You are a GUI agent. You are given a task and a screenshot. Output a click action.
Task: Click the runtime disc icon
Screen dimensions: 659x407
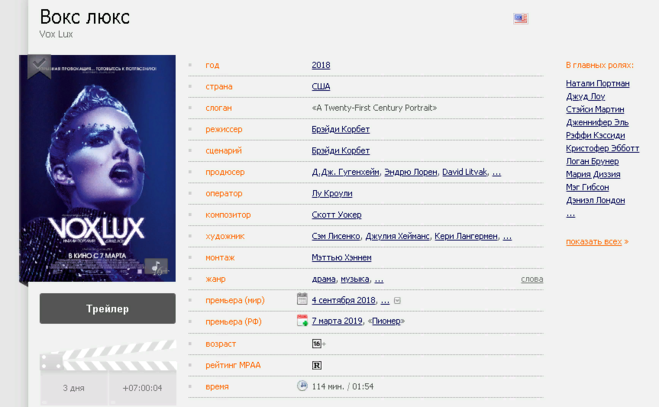pos(302,385)
